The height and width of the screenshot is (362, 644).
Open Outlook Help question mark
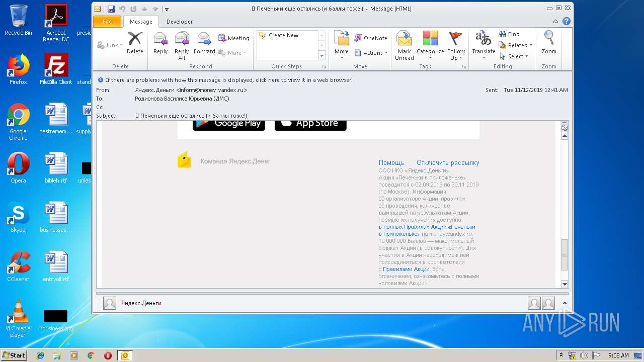566,22
